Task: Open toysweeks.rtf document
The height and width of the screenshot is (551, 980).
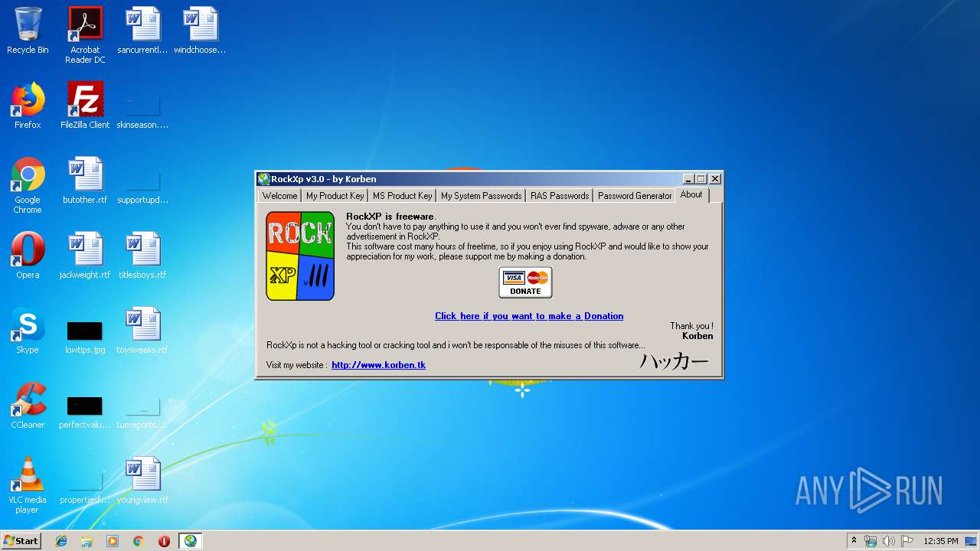Action: click(x=142, y=331)
